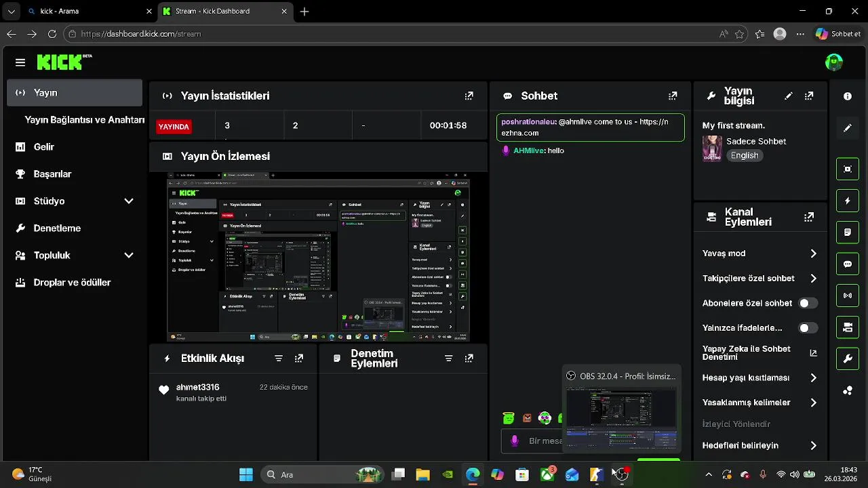Open Yasaklanmış kelimeler chevron
The image size is (868, 488).
[x=813, y=403]
